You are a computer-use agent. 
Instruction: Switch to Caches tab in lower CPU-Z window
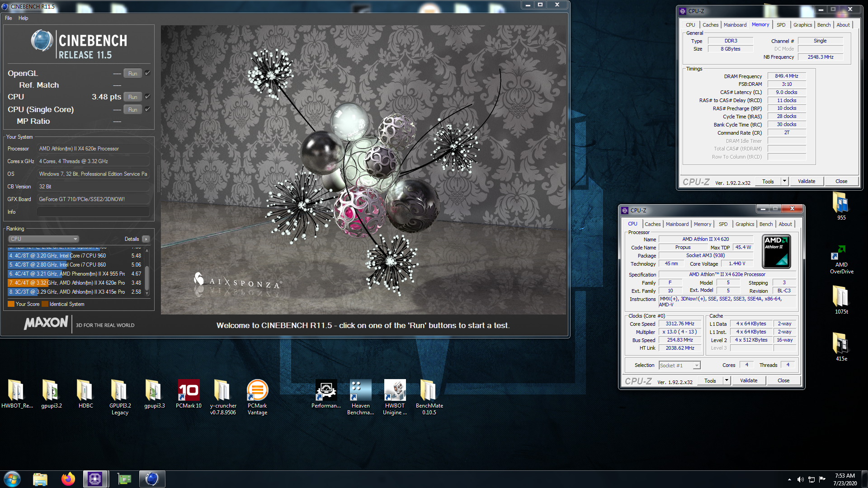click(652, 224)
